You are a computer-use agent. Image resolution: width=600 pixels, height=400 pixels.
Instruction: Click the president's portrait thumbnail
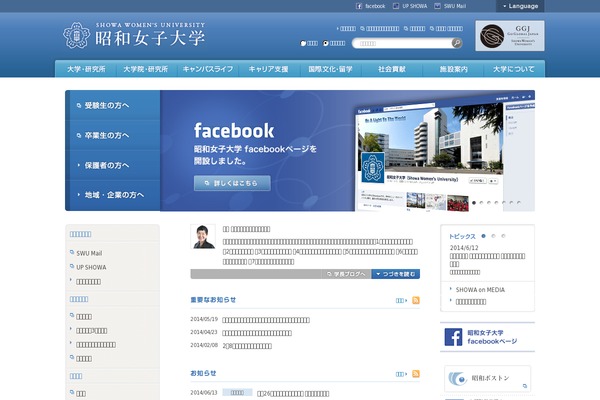click(x=203, y=237)
